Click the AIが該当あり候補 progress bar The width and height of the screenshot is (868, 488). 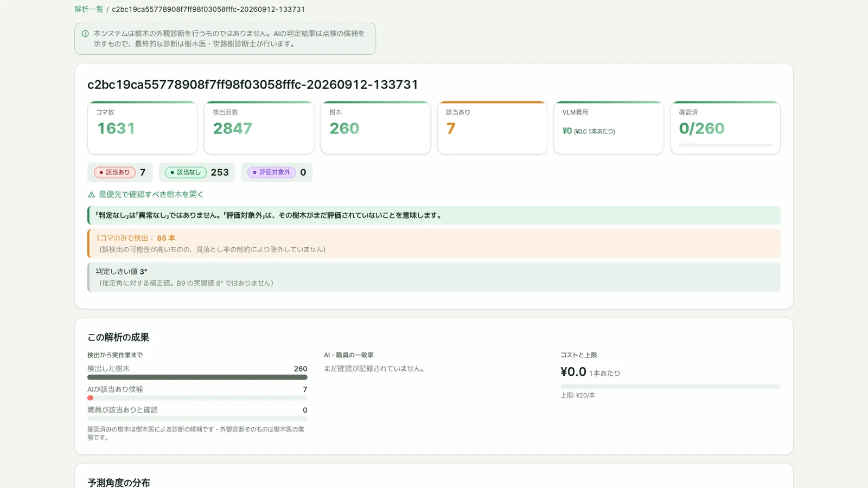coord(197,398)
